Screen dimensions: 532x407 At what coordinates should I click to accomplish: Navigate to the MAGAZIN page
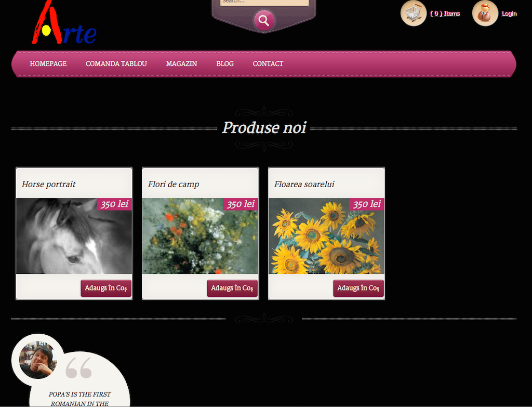click(x=181, y=64)
